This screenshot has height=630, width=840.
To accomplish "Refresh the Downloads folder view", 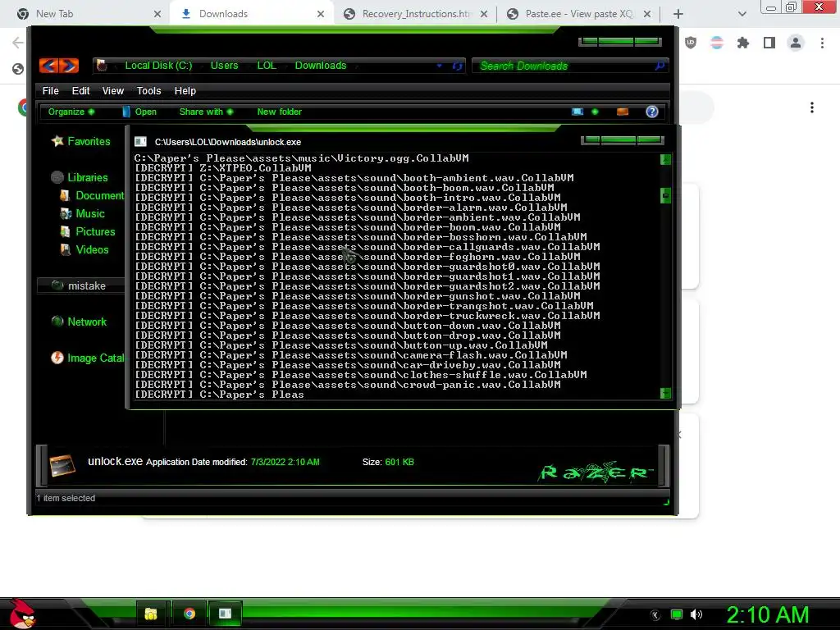I will 458,66.
